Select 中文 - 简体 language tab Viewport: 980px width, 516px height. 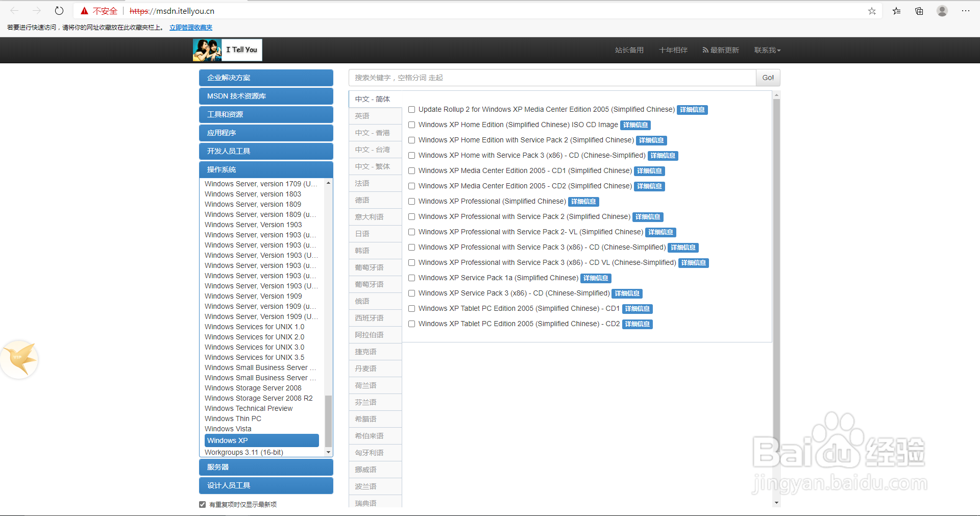(x=375, y=99)
